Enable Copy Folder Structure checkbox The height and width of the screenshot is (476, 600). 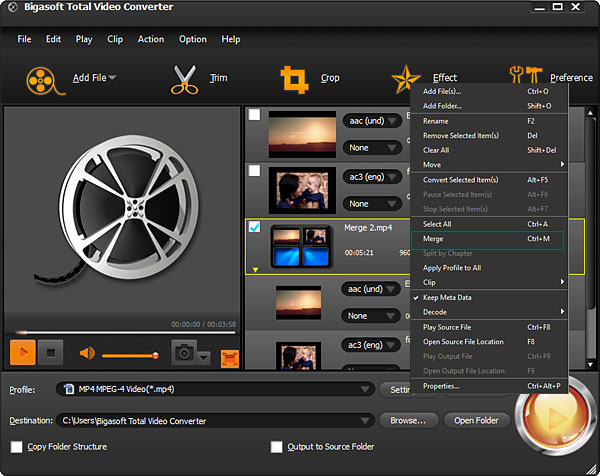pyautogui.click(x=16, y=447)
